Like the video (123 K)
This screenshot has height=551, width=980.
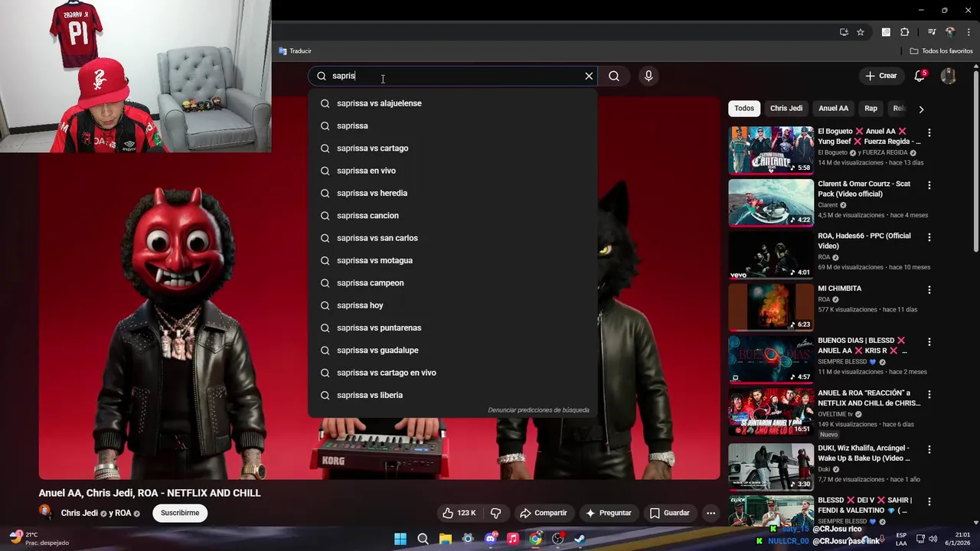click(459, 513)
